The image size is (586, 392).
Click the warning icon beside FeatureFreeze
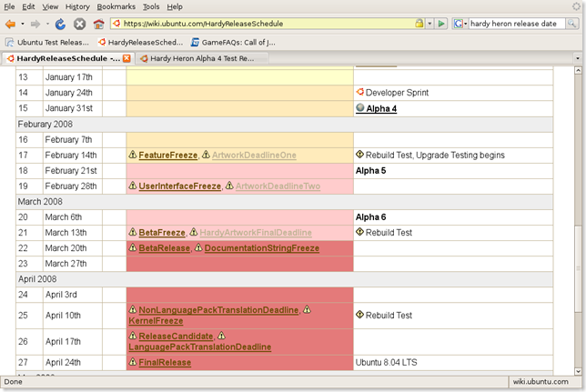click(x=133, y=155)
